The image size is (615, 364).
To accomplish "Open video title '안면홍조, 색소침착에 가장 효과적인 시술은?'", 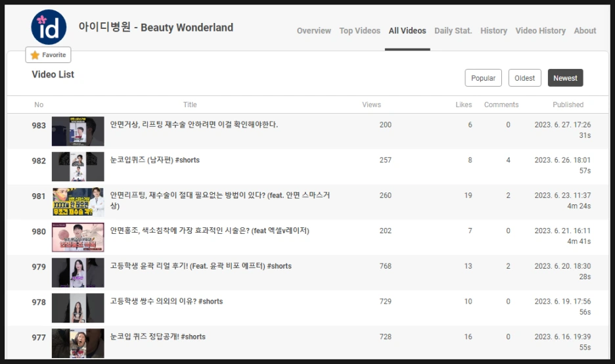I will point(210,231).
